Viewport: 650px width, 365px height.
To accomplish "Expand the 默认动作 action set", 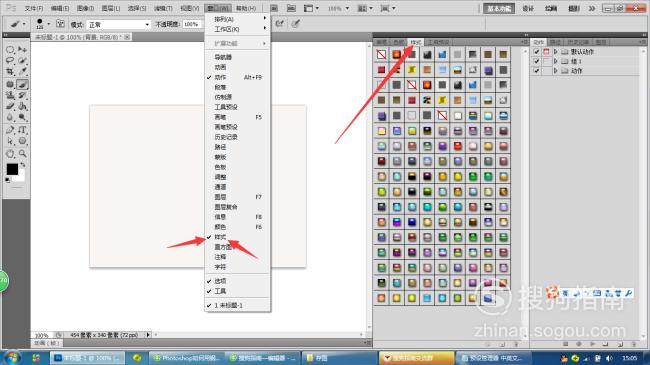I will pyautogui.click(x=556, y=51).
